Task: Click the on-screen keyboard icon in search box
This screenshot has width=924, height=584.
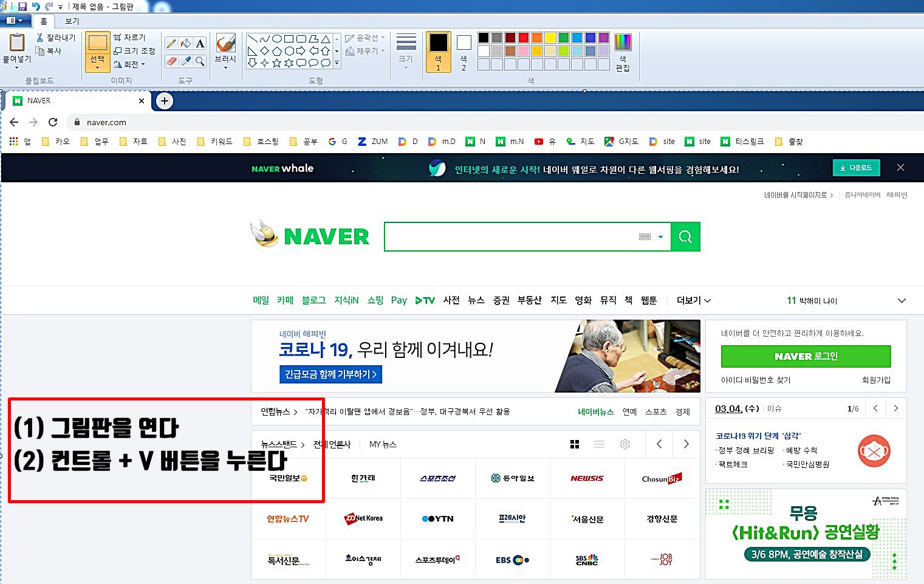Action: pos(645,237)
